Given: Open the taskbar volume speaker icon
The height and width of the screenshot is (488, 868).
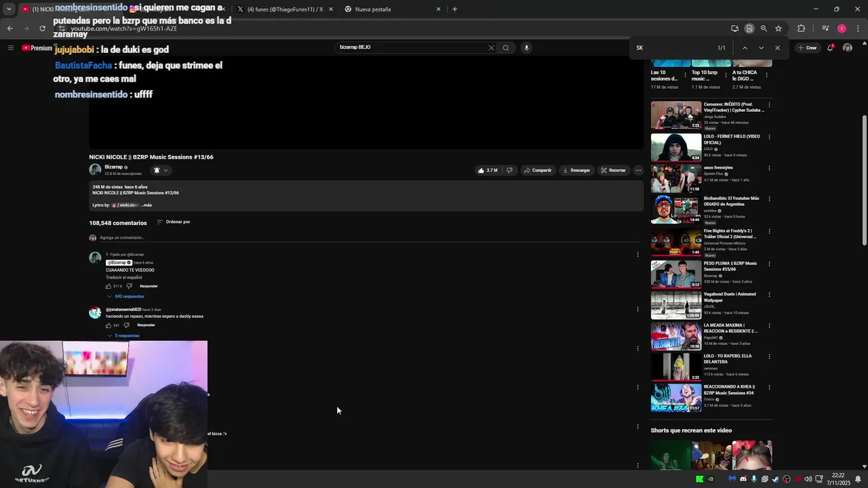Looking at the screenshot, I should click(x=808, y=479).
